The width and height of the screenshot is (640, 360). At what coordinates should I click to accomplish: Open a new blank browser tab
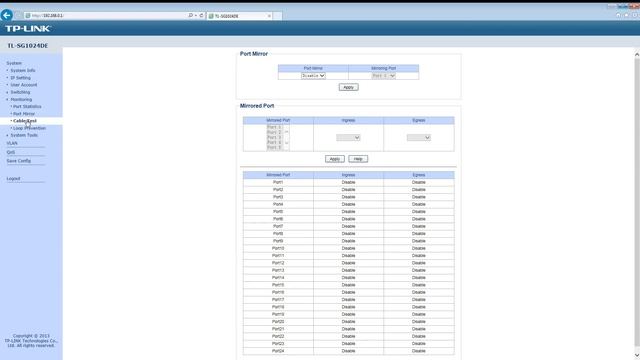277,16
